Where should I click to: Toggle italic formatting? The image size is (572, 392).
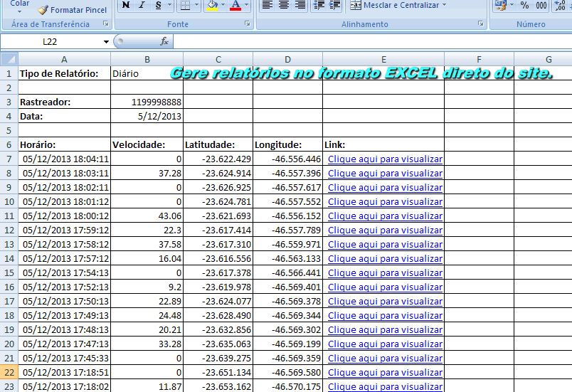(142, 5)
